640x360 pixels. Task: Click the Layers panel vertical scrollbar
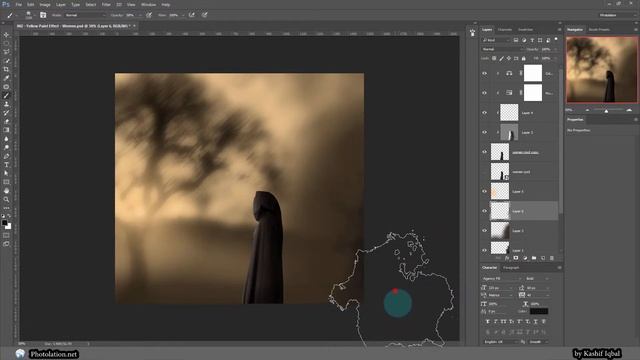(561, 141)
